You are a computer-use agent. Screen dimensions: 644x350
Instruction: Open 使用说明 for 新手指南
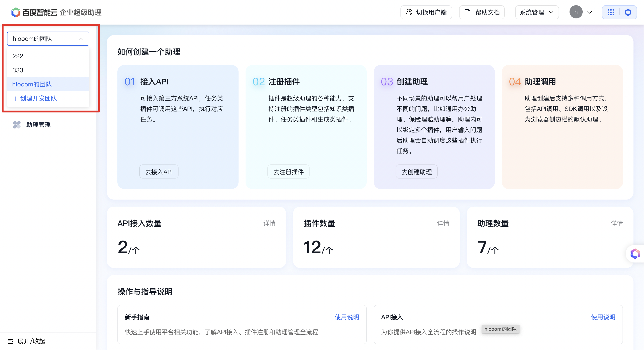(x=347, y=317)
